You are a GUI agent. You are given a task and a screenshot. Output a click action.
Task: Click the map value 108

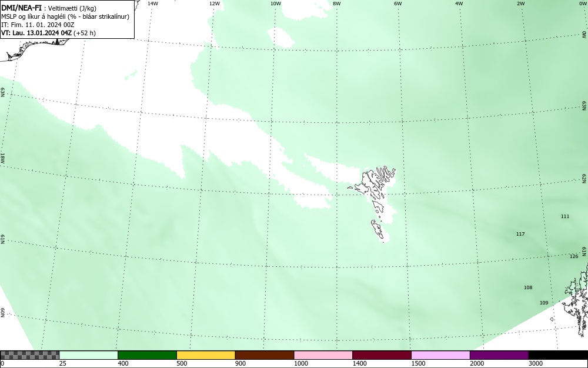tap(528, 287)
